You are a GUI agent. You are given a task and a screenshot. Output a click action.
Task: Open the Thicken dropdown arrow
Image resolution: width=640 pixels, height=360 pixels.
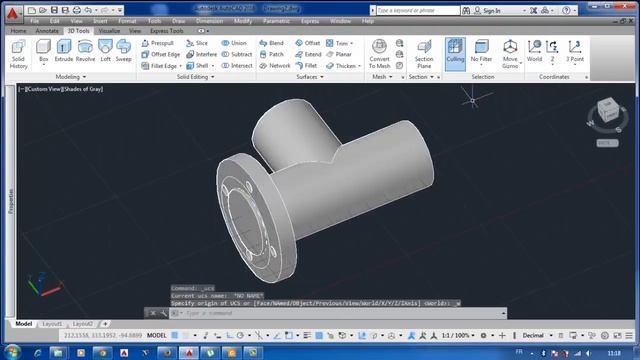click(x=359, y=66)
